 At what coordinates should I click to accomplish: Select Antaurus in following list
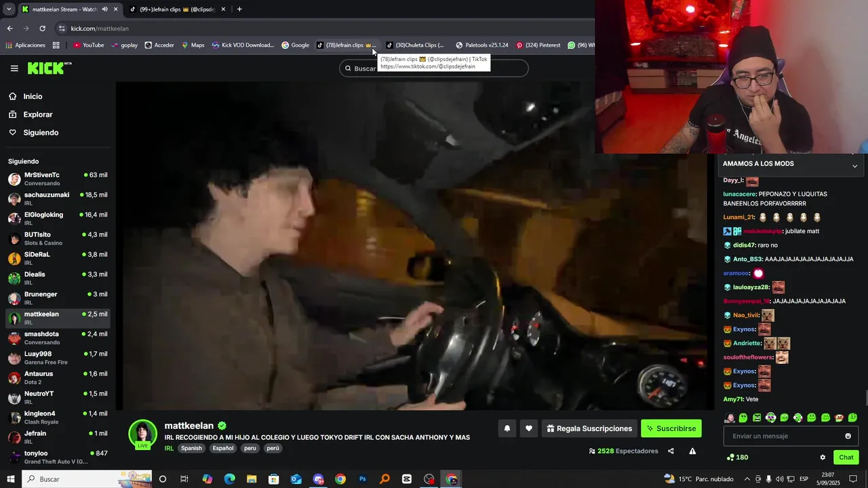click(58, 378)
